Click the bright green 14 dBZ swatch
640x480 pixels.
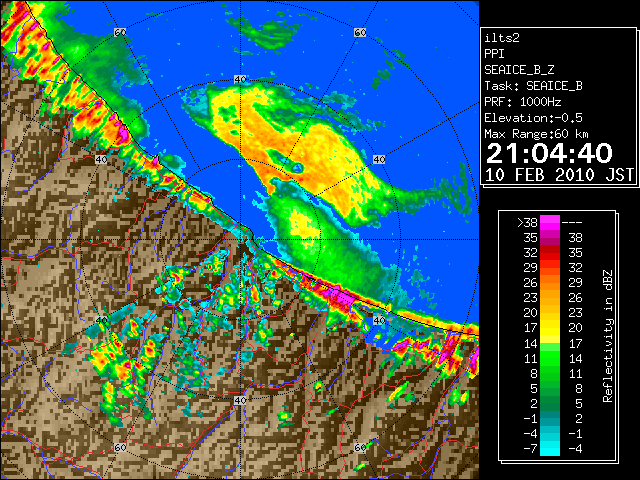tap(550, 347)
